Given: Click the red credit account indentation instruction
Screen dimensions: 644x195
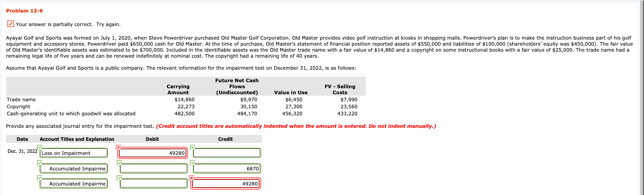Looking at the screenshot, I should coord(296,126).
